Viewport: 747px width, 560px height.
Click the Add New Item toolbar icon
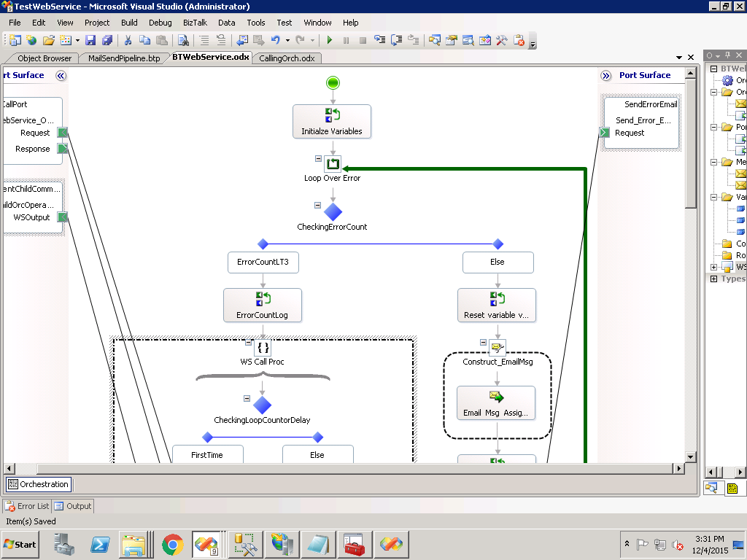point(65,41)
